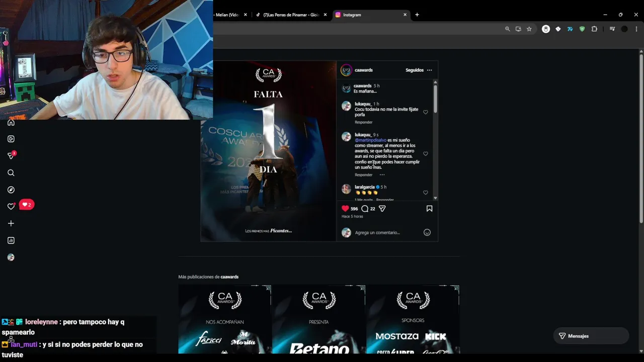
Task: Close the Instagram browser tab
Action: click(x=405, y=15)
